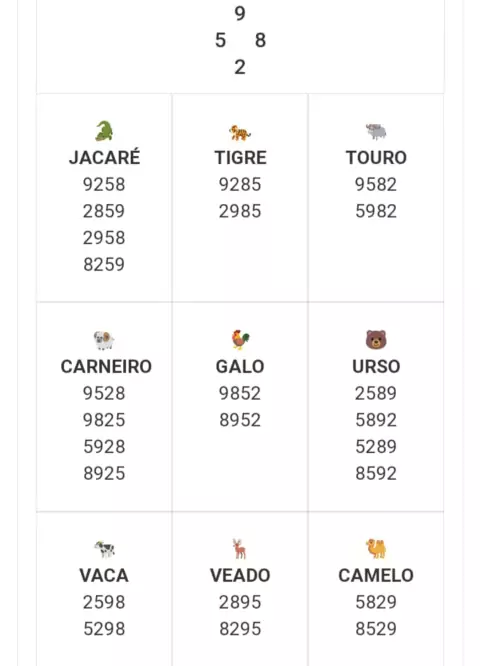Select the Galo rooster emoji icon
The height and width of the screenshot is (666, 480).
240,340
